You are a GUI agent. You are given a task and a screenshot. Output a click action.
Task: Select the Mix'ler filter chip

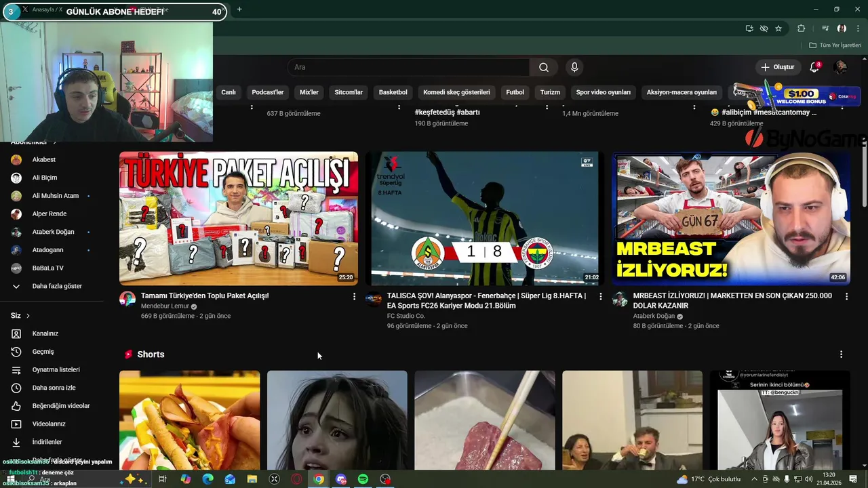(309, 92)
